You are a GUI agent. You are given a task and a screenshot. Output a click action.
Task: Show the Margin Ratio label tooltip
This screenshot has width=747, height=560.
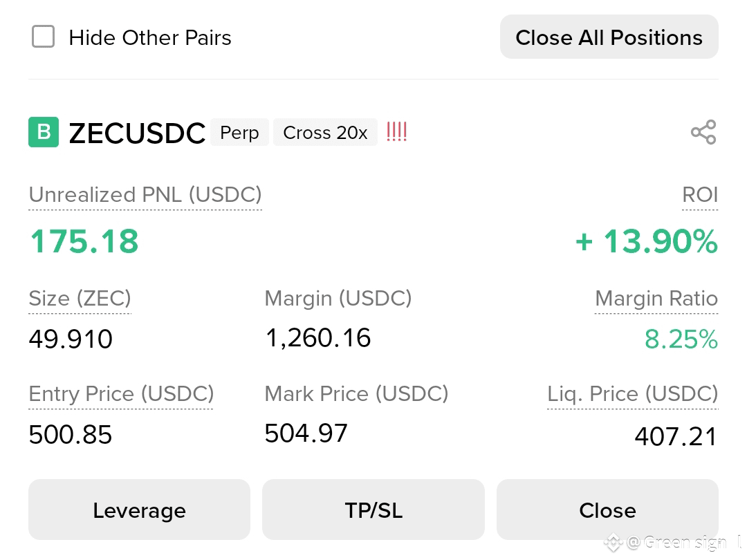(656, 299)
